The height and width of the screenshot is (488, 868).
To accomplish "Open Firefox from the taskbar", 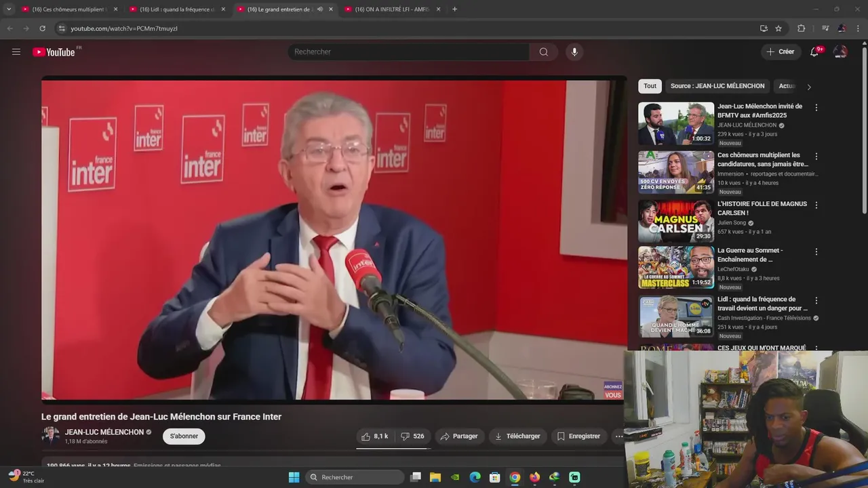I will click(534, 477).
